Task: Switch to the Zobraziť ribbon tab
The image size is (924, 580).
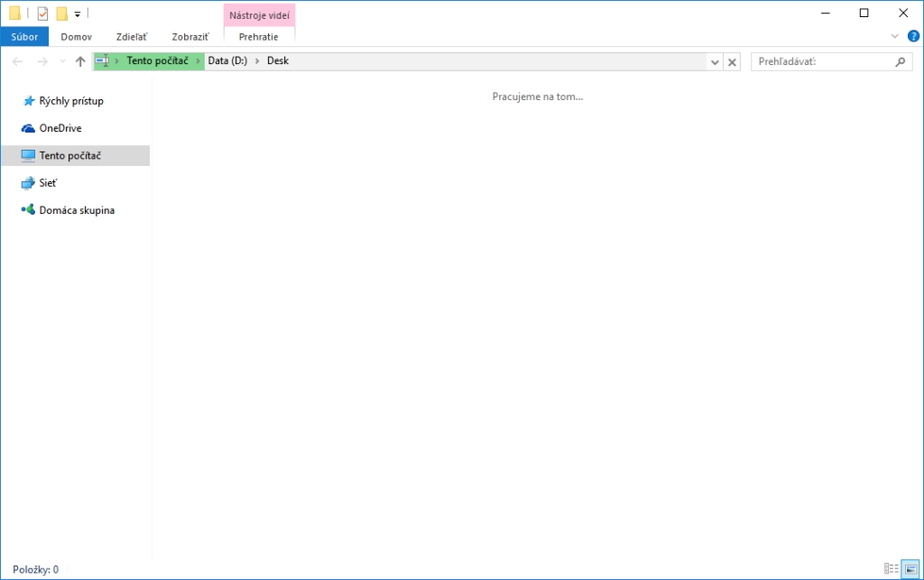Action: (x=190, y=37)
